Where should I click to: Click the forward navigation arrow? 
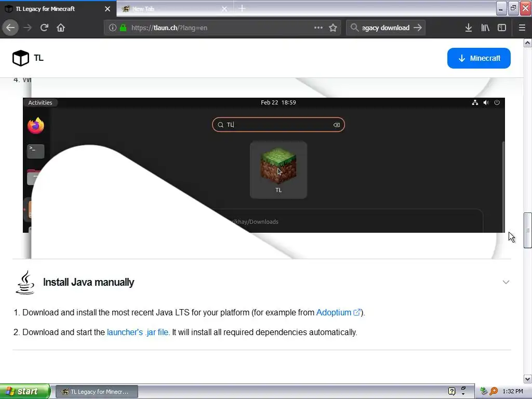pyautogui.click(x=28, y=28)
